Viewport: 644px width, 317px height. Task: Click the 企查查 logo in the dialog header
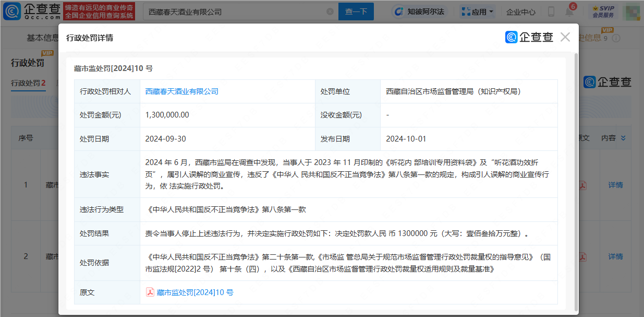coord(529,37)
